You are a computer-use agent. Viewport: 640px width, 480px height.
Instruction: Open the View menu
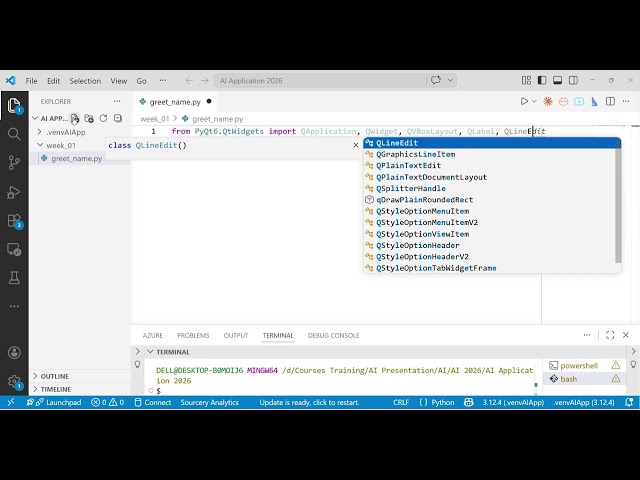pos(119,81)
